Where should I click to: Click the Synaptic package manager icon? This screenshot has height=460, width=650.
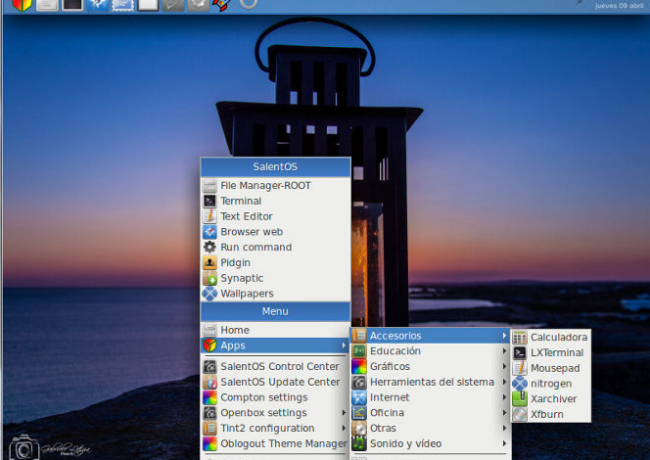tap(210, 279)
